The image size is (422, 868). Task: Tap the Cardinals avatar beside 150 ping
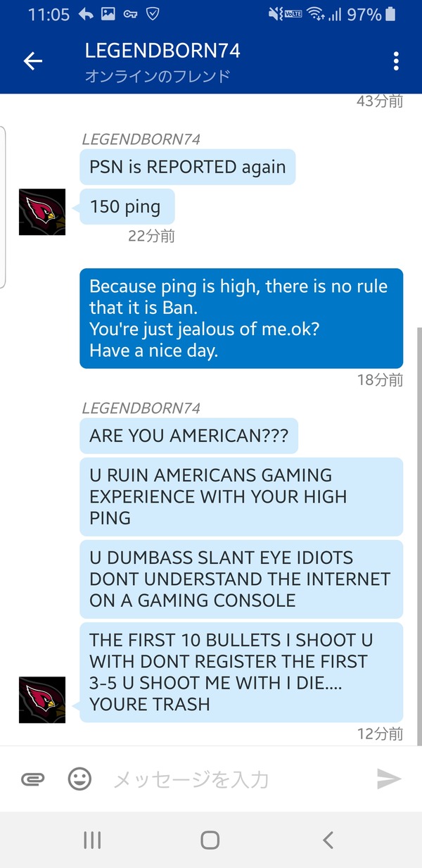[42, 212]
